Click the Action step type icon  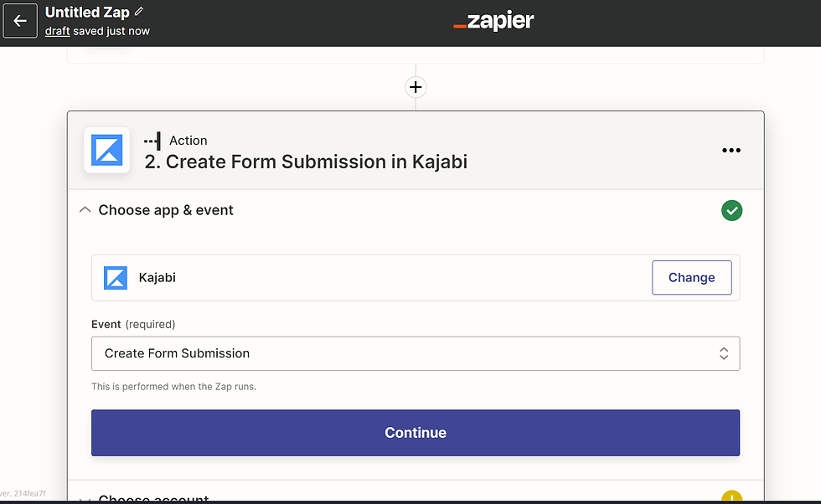[x=152, y=141]
